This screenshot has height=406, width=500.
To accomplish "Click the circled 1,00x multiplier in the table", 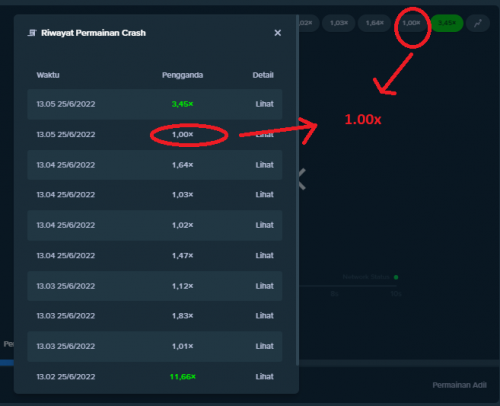I will click(x=182, y=135).
